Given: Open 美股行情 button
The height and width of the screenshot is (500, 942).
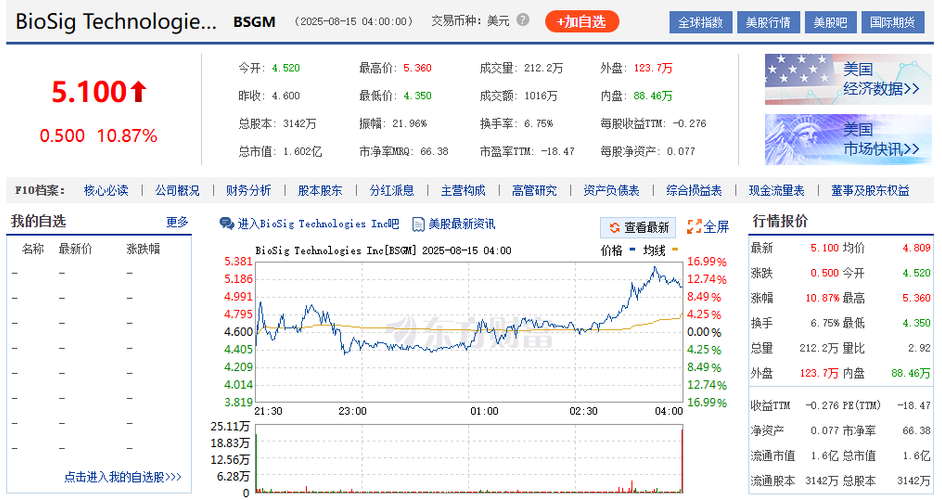Looking at the screenshot, I should pos(768,23).
